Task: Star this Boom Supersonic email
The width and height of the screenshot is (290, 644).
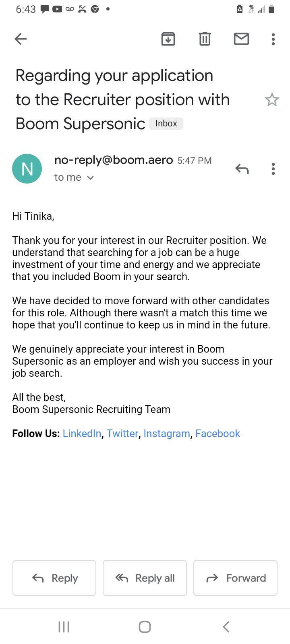Action: click(x=272, y=99)
